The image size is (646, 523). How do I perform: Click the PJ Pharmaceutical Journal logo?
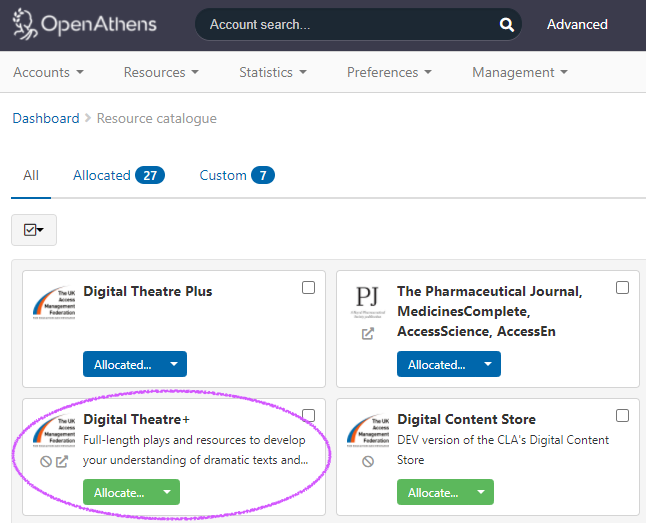(x=367, y=301)
